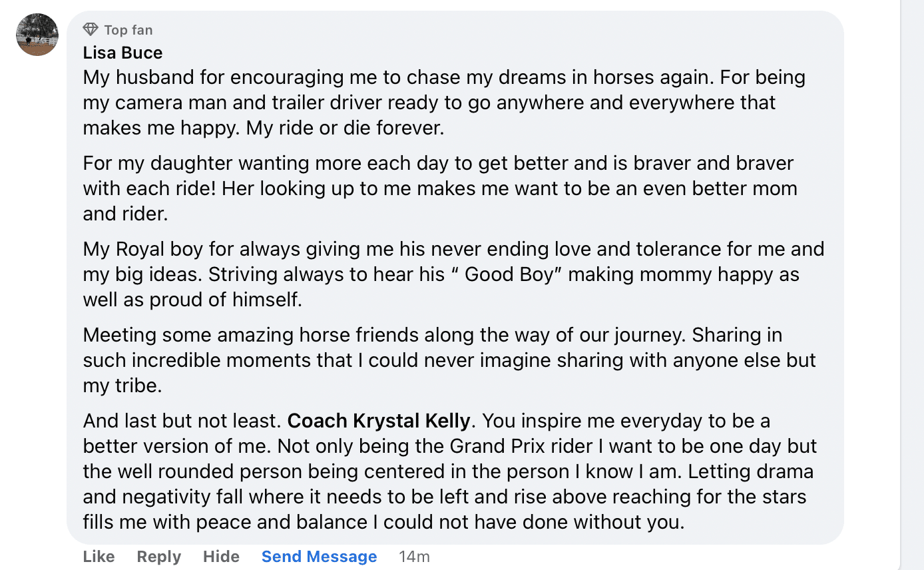Click the Top fan diamond badge icon
The height and width of the screenshot is (570, 924).
coord(91,29)
